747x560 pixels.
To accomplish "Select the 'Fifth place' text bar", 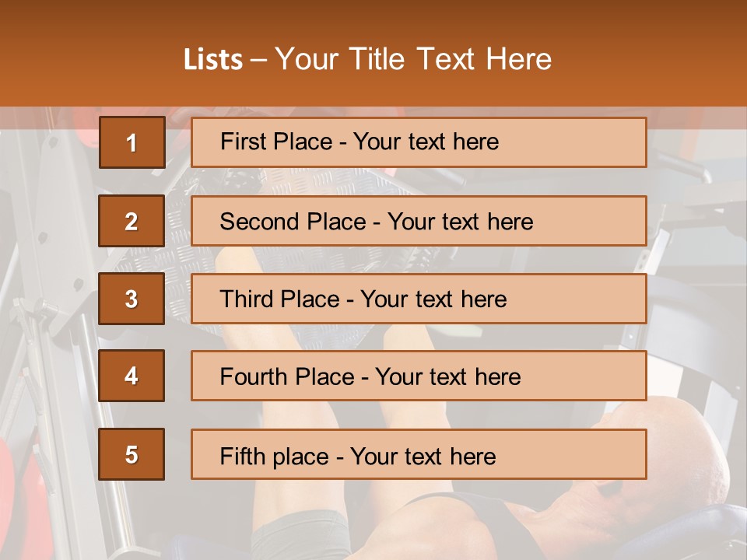I will 419,455.
